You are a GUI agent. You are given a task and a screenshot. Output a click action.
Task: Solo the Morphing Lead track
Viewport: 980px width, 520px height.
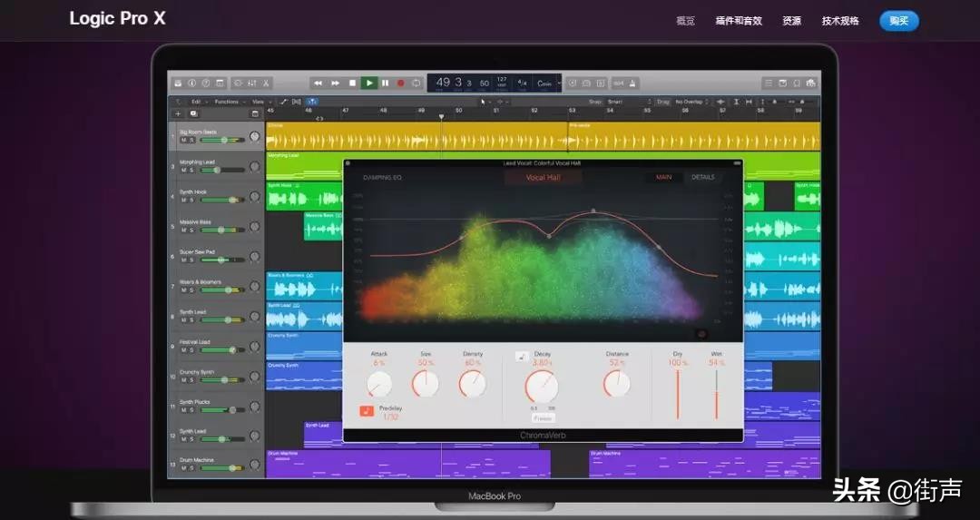[x=191, y=170]
